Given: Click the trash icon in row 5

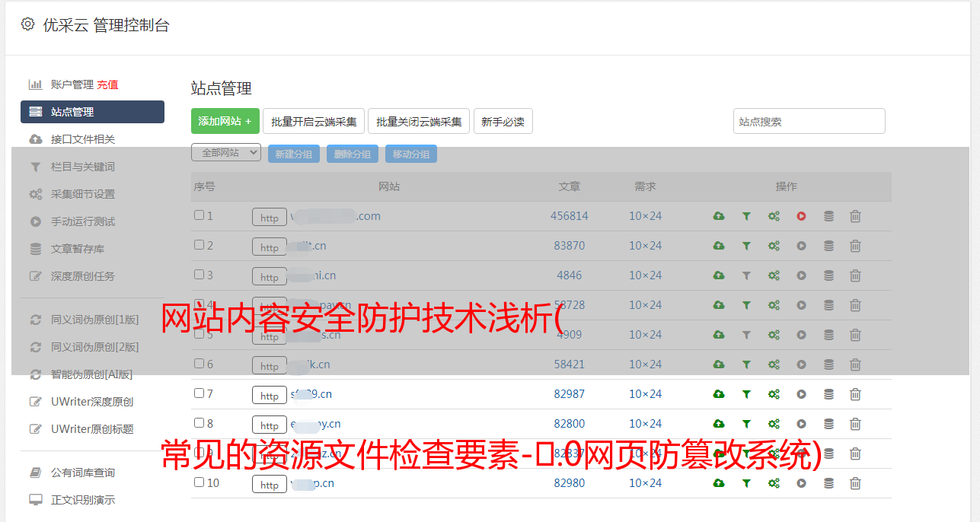Looking at the screenshot, I should (855, 335).
